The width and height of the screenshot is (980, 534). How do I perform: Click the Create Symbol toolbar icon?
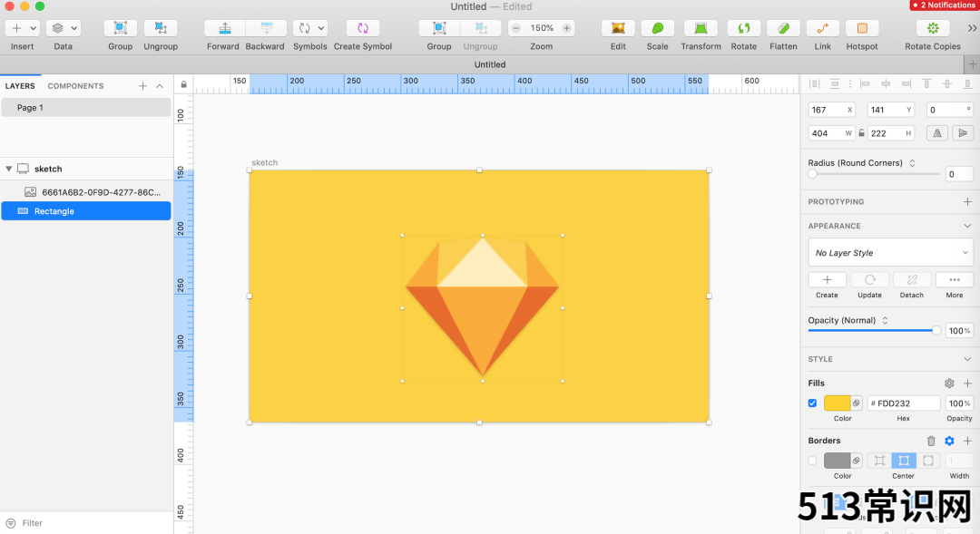click(362, 28)
